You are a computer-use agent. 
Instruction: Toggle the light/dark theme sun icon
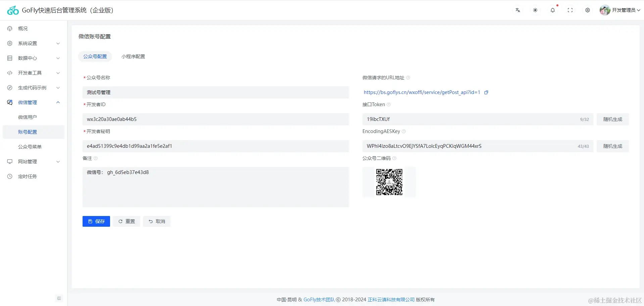click(x=535, y=10)
